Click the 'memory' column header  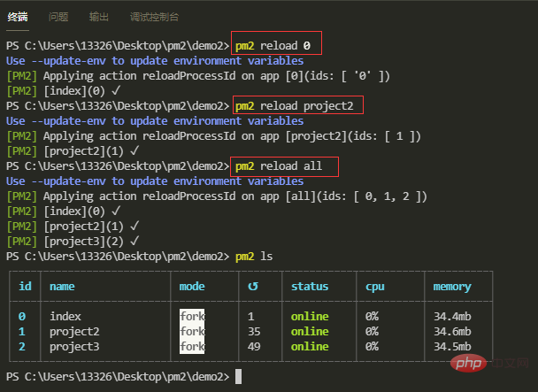pyautogui.click(x=452, y=287)
